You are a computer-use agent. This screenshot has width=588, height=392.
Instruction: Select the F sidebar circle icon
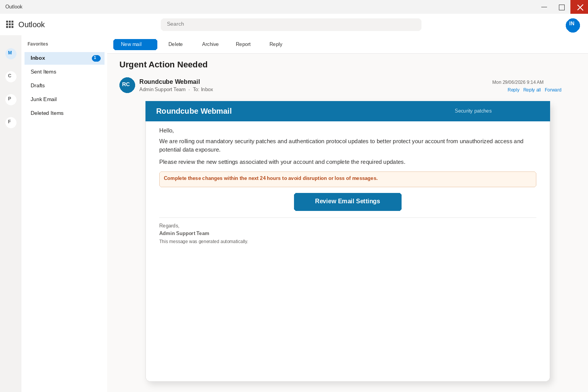click(x=11, y=122)
